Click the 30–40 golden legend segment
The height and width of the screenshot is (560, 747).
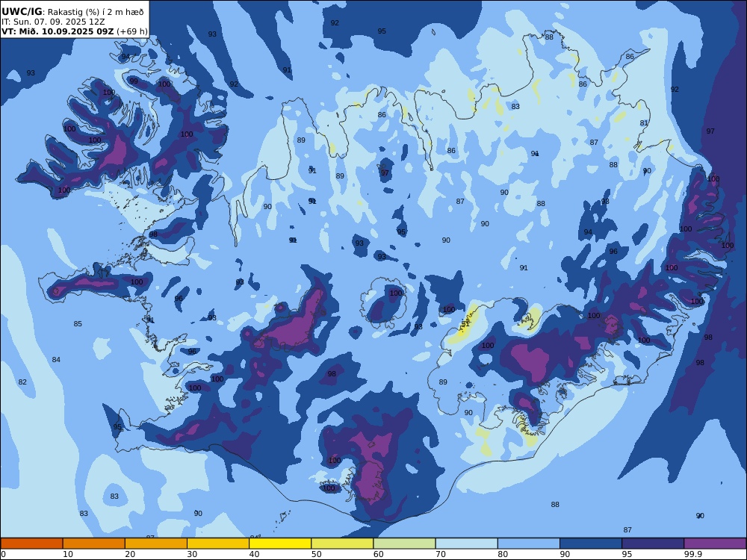[218, 544]
